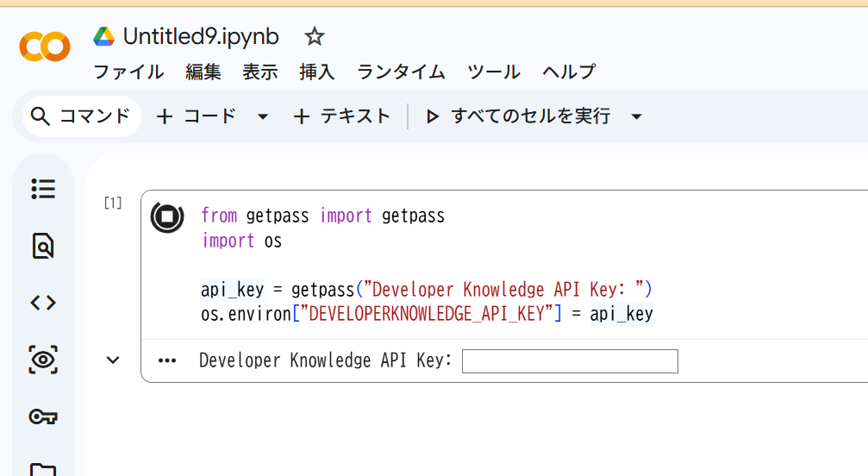This screenshot has height=476, width=868.
Task: Click the execution count [1] label
Action: click(113, 204)
